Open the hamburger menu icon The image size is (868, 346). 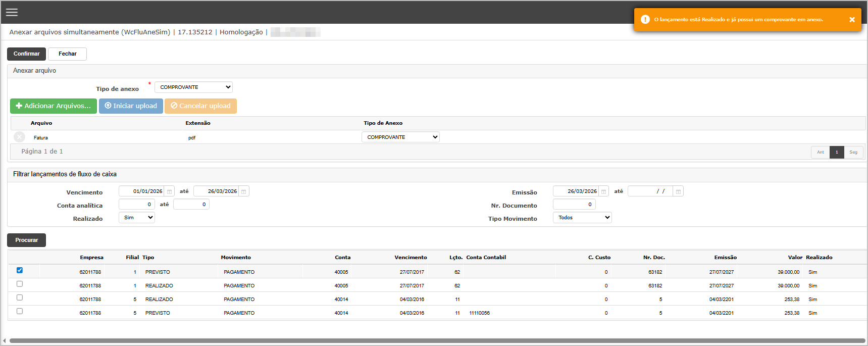12,12
